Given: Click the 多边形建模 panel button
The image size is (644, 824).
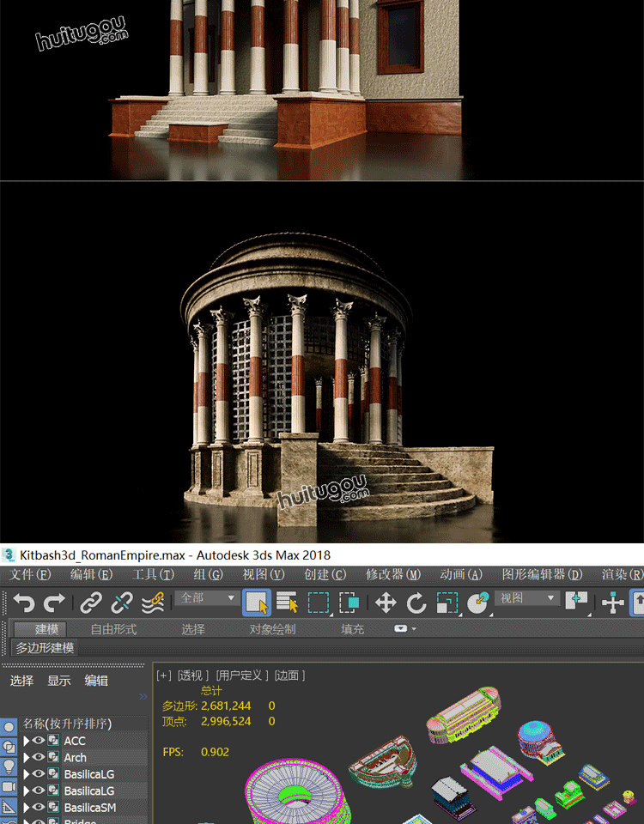Looking at the screenshot, I should (x=45, y=647).
